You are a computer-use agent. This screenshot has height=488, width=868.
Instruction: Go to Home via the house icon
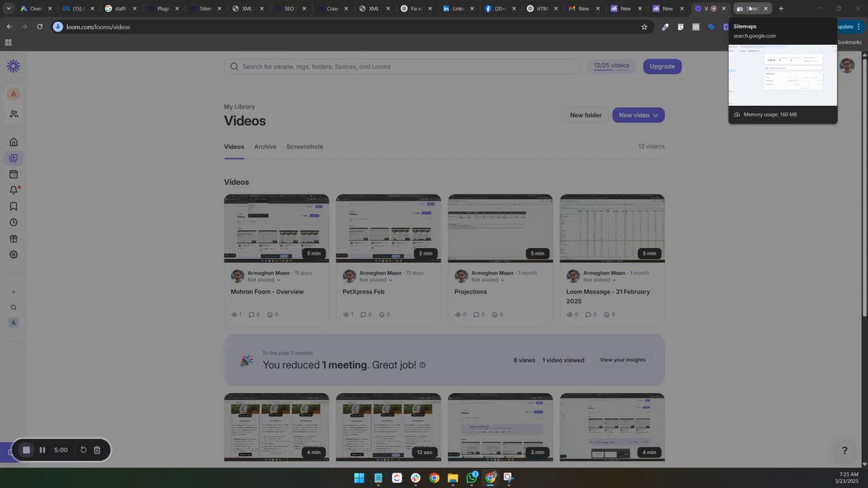(x=13, y=142)
